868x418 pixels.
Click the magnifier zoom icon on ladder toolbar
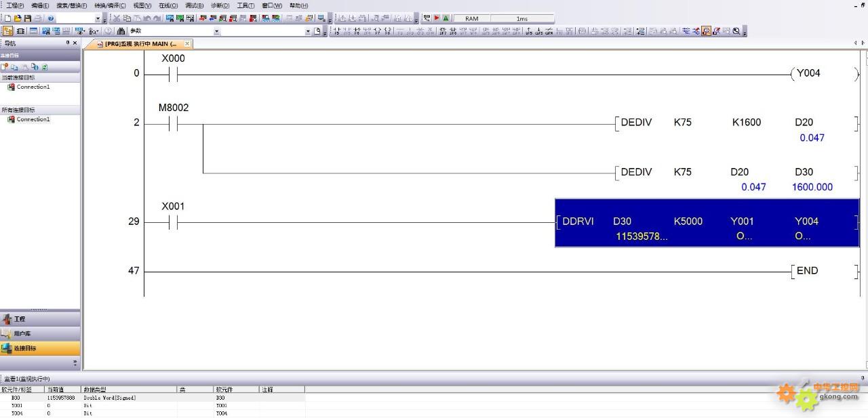point(736,31)
